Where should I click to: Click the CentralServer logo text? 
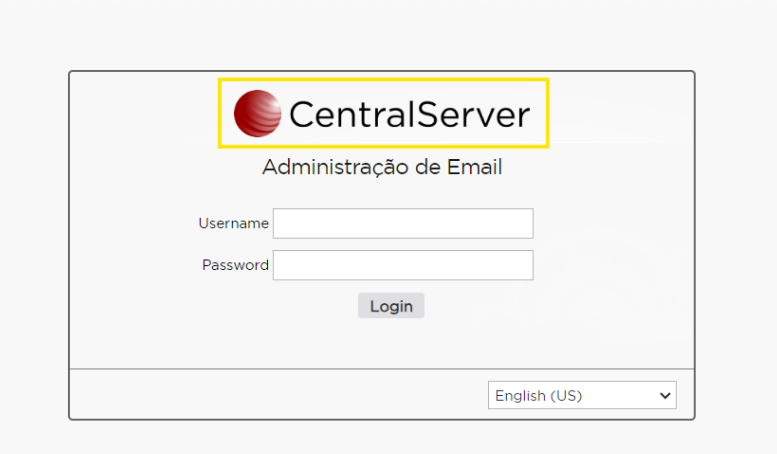408,115
